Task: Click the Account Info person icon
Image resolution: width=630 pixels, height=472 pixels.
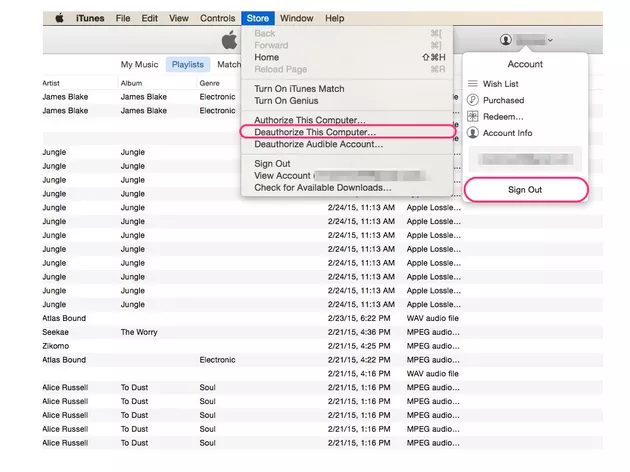Action: coord(473,132)
